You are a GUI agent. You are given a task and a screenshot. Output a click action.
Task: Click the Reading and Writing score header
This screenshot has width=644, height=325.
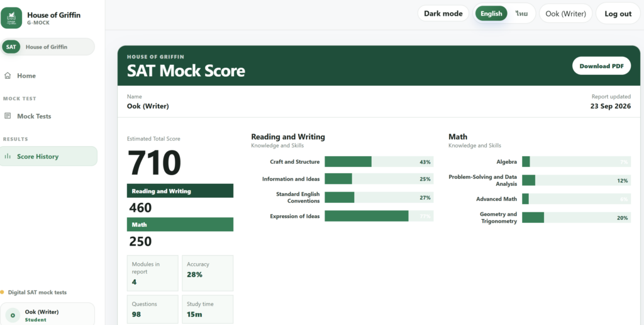[180, 191]
